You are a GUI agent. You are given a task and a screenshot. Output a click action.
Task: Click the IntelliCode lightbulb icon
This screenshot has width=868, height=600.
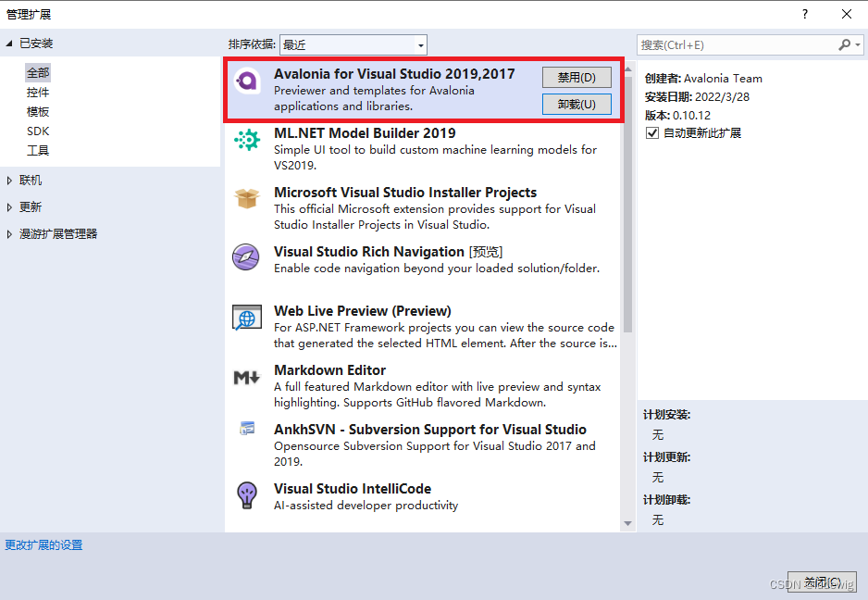247,494
